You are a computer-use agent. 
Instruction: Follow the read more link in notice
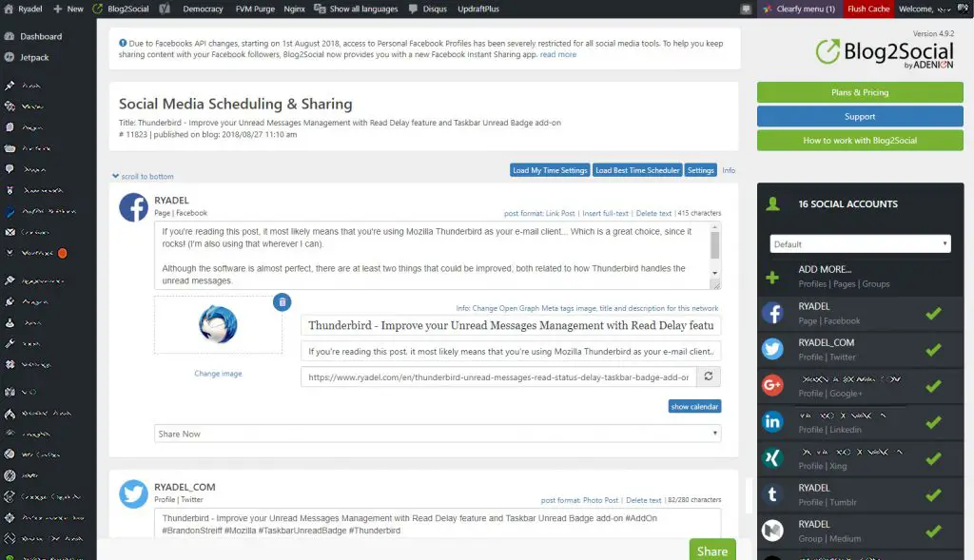click(x=557, y=54)
